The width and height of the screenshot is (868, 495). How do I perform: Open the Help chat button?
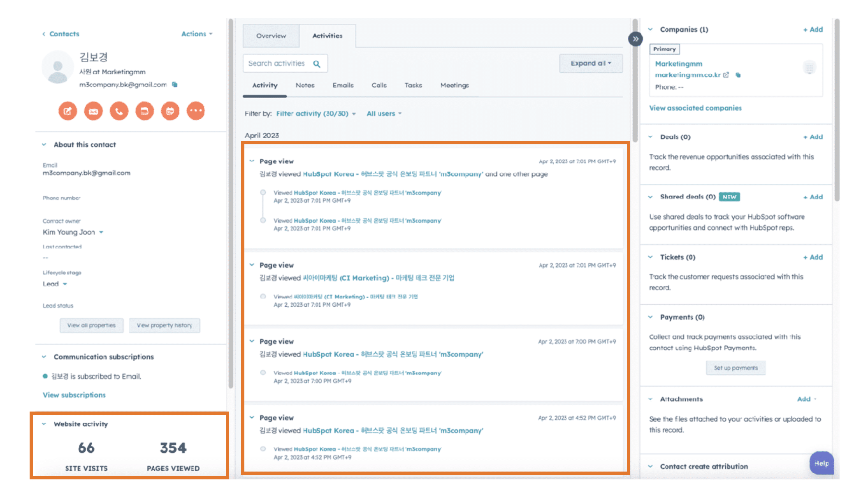pos(822,463)
